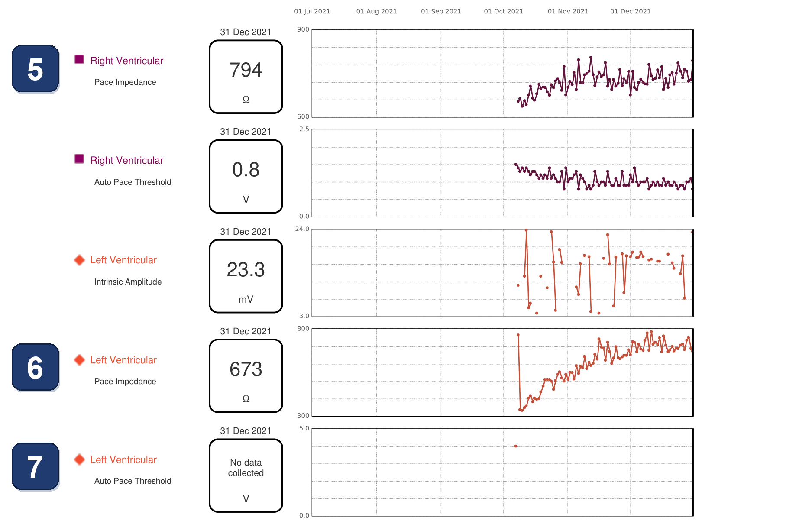812x521 pixels.
Task: Click the 673 Ω value box
Action: [x=246, y=376]
